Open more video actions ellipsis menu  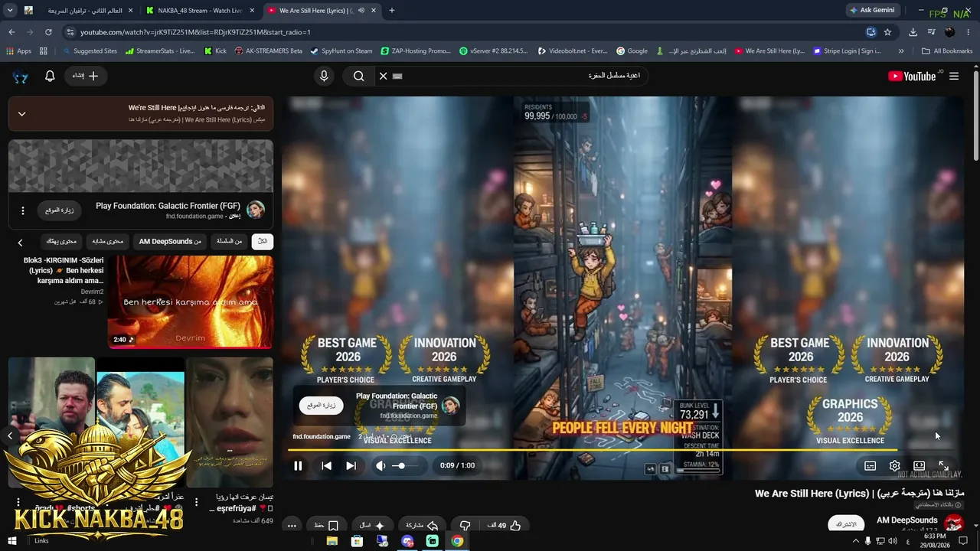coord(292,526)
